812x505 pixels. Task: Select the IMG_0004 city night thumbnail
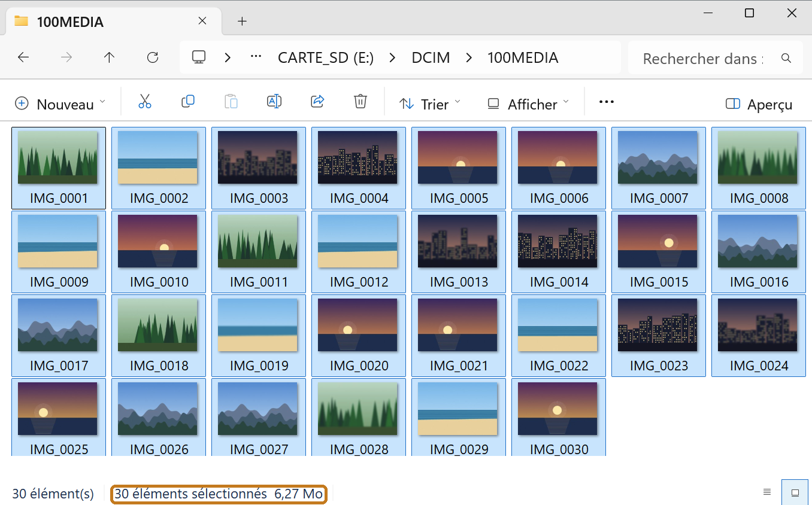click(359, 168)
